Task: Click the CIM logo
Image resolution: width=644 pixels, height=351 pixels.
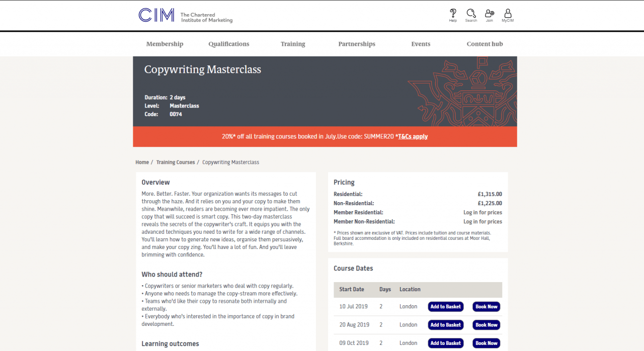Action: coord(156,16)
